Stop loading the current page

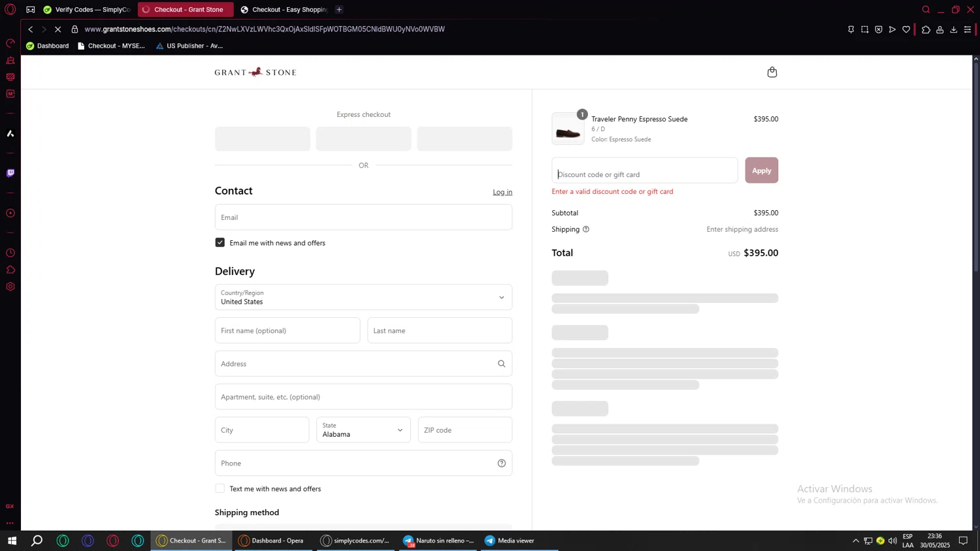tap(57, 29)
